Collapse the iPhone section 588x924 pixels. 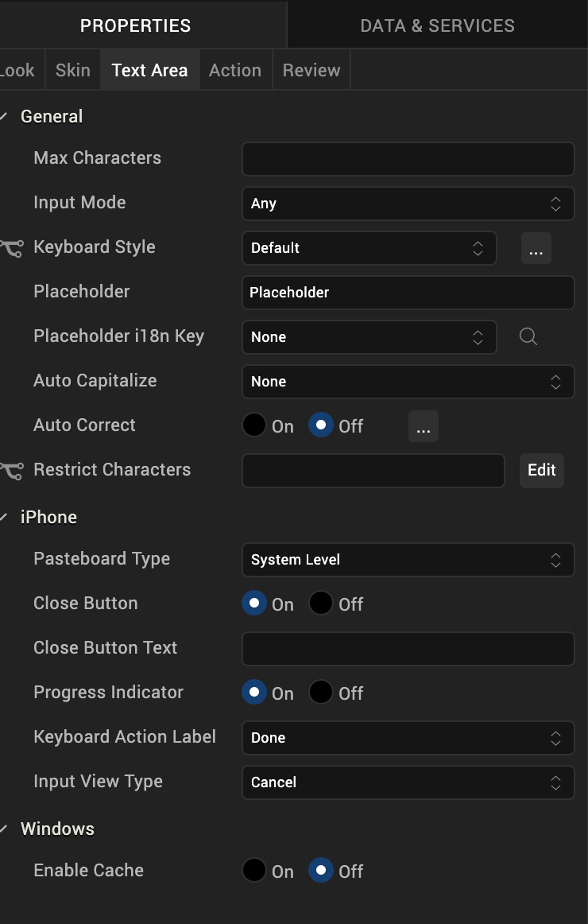tap(5, 518)
